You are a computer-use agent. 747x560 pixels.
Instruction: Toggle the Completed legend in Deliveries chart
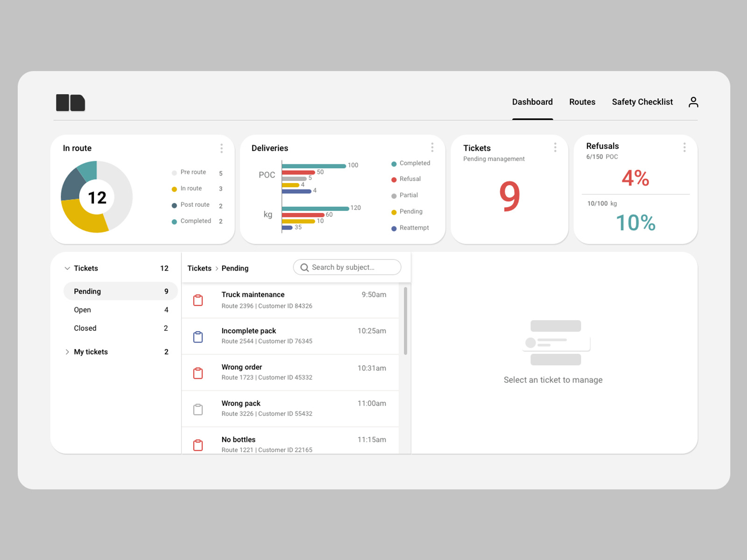411,163
